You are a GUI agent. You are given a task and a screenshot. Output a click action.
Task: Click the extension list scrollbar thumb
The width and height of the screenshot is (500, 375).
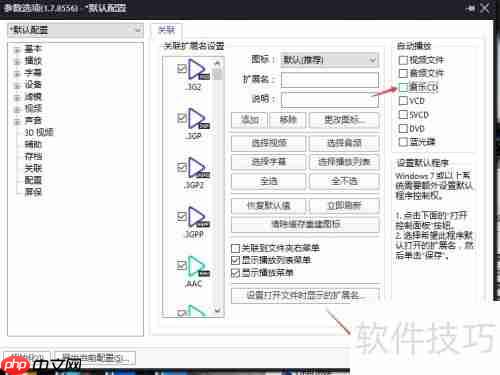(x=217, y=74)
